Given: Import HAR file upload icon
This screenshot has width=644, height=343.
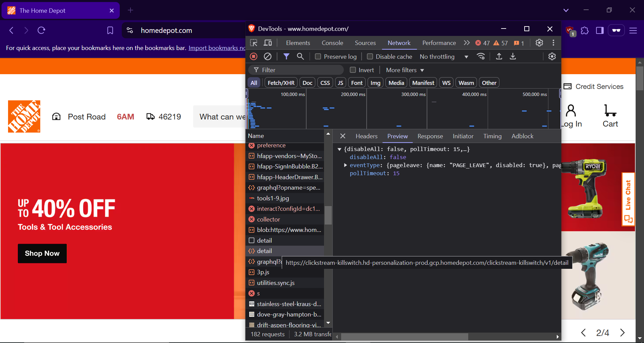Looking at the screenshot, I should click(x=499, y=56).
